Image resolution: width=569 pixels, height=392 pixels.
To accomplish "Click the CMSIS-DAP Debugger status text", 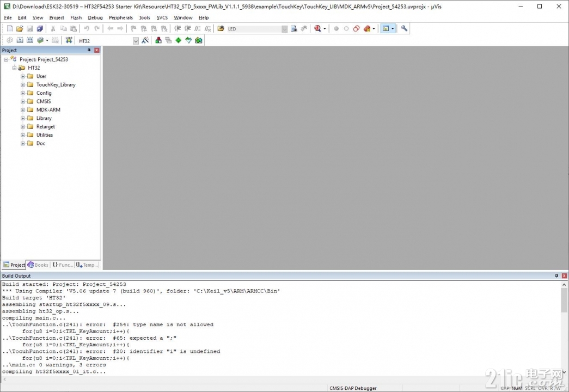I will pyautogui.click(x=353, y=388).
